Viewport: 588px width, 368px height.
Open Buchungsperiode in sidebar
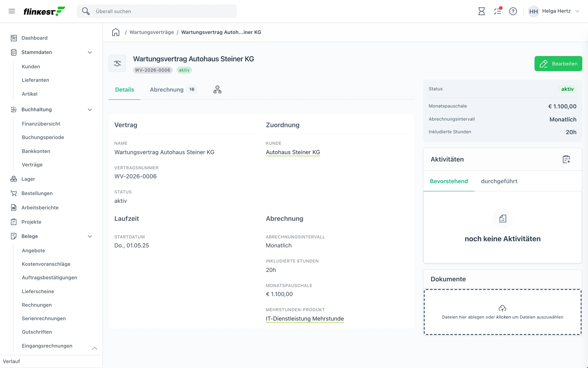(x=43, y=137)
